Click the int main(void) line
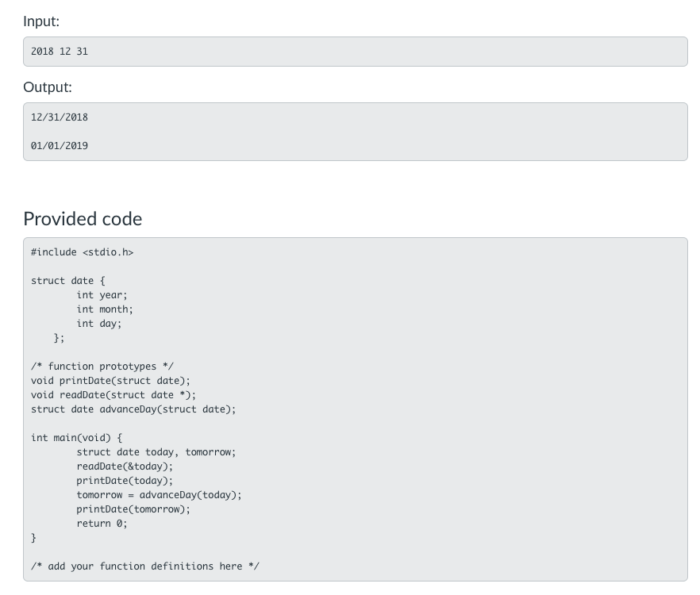This screenshot has width=700, height=595. point(76,438)
